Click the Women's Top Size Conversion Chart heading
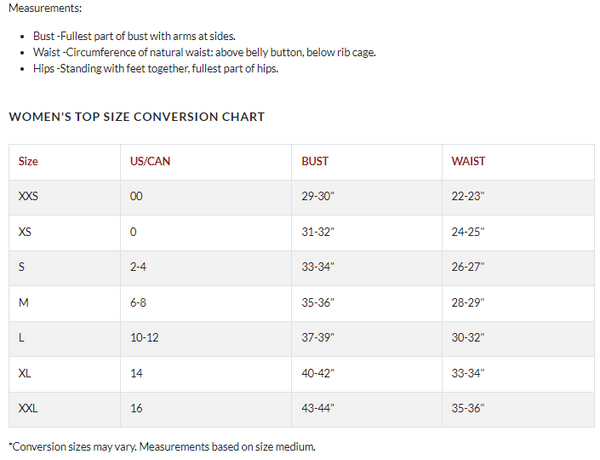 (137, 117)
